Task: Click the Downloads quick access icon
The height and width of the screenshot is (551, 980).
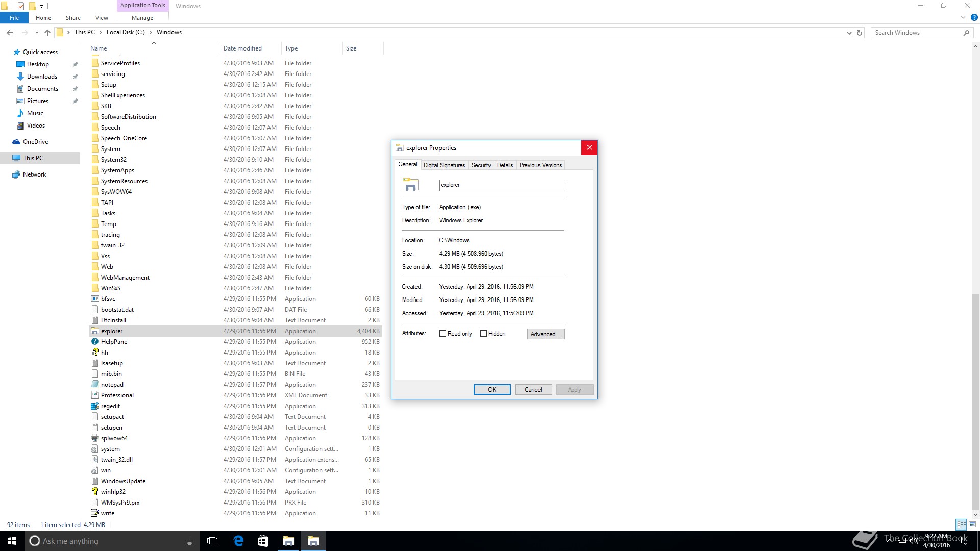Action: (20, 77)
